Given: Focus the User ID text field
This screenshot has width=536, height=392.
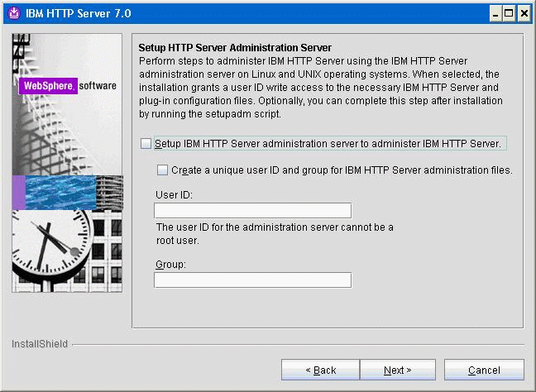Looking at the screenshot, I should point(252,211).
